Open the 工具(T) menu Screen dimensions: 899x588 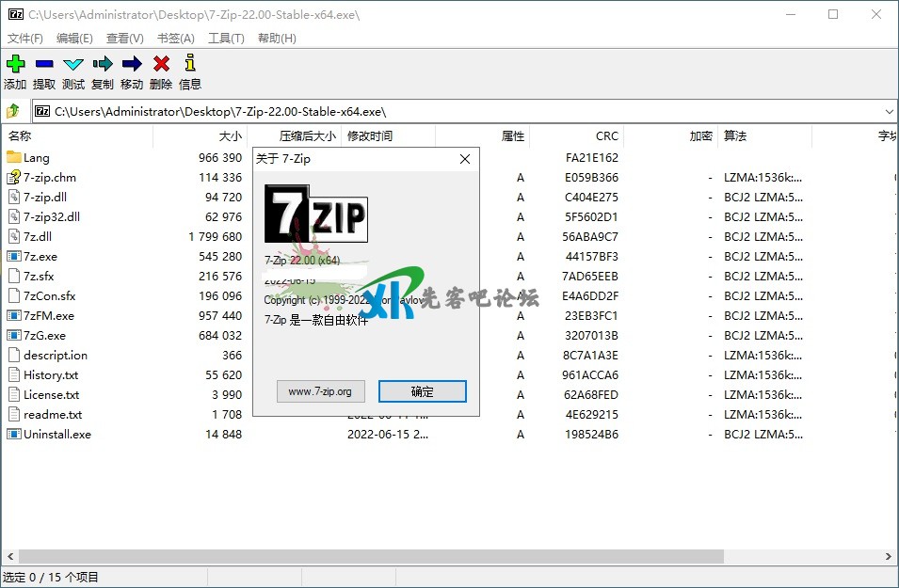point(226,39)
